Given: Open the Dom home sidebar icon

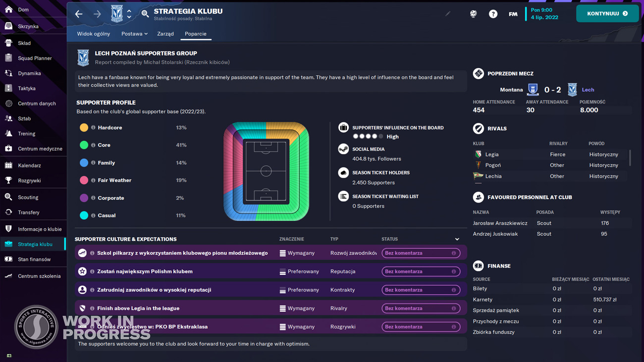Looking at the screenshot, I should pyautogui.click(x=9, y=9).
